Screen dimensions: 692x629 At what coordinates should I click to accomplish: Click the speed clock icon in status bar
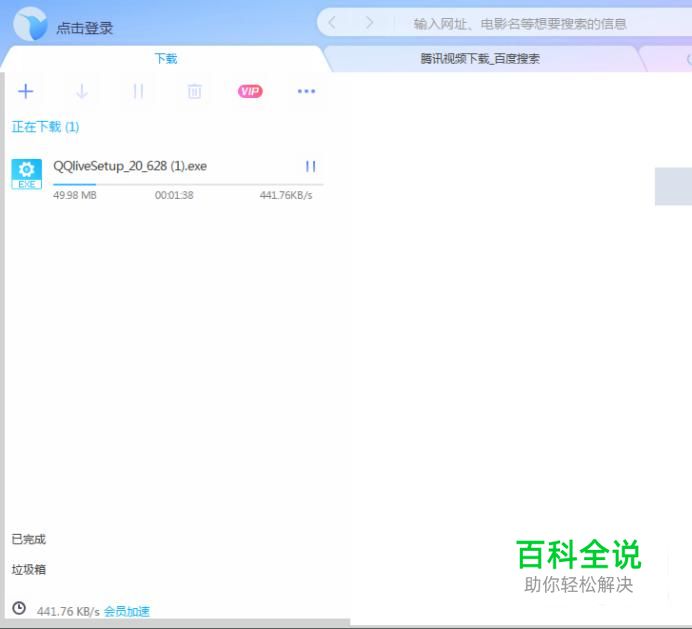click(19, 608)
